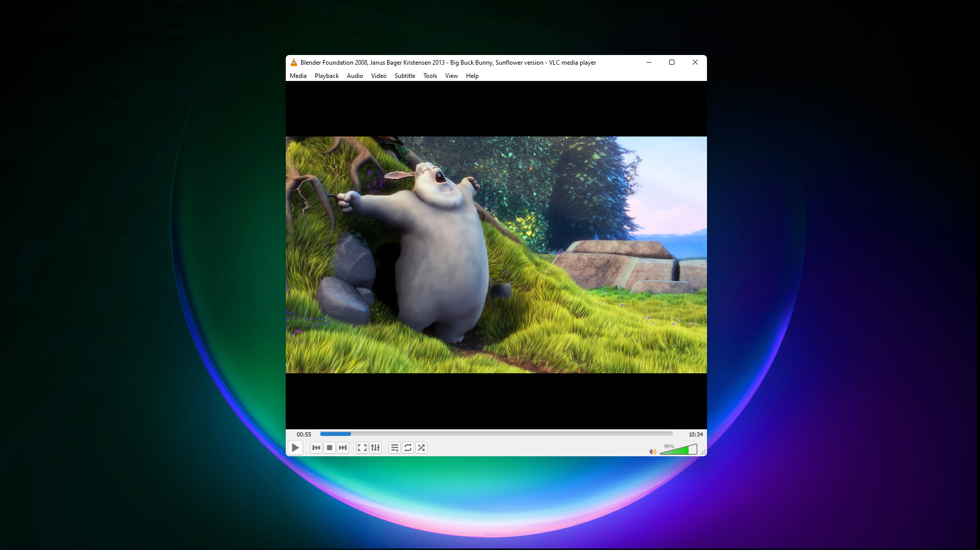Enable loop playback mode

tap(407, 448)
